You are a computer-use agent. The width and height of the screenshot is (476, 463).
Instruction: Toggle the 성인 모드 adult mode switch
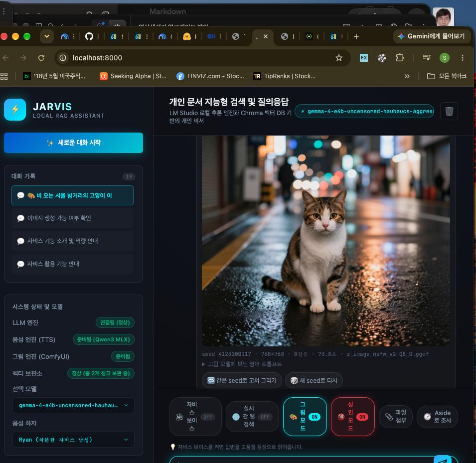point(353,417)
